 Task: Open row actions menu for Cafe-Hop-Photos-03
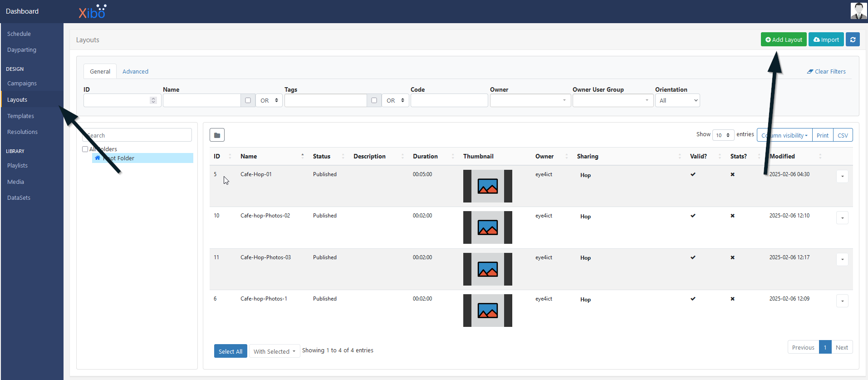(x=842, y=259)
